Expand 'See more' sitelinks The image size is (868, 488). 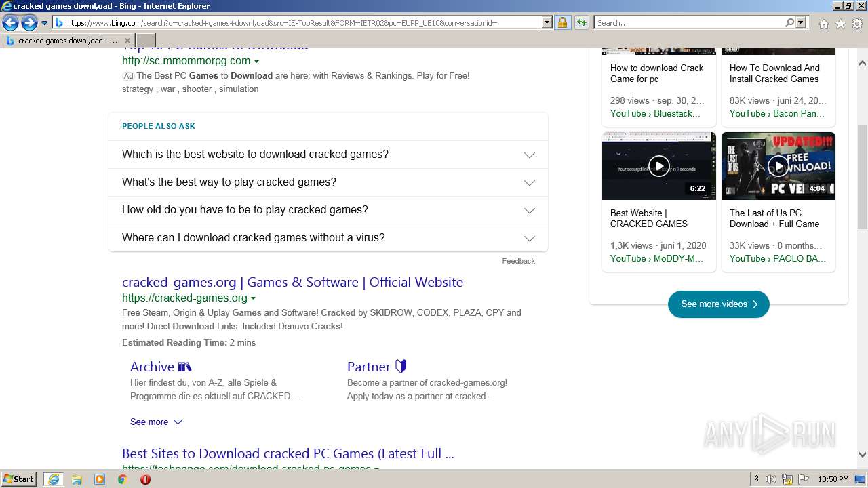coord(156,422)
